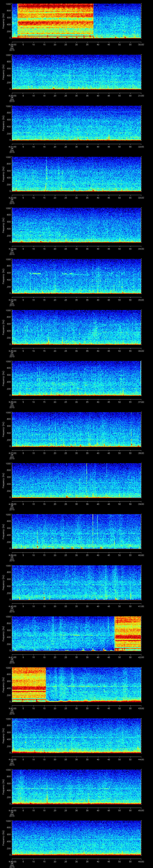153x868 pixels.
Task: Click the spectrogram panel starting at 4:43:00
Action: [77, 736]
